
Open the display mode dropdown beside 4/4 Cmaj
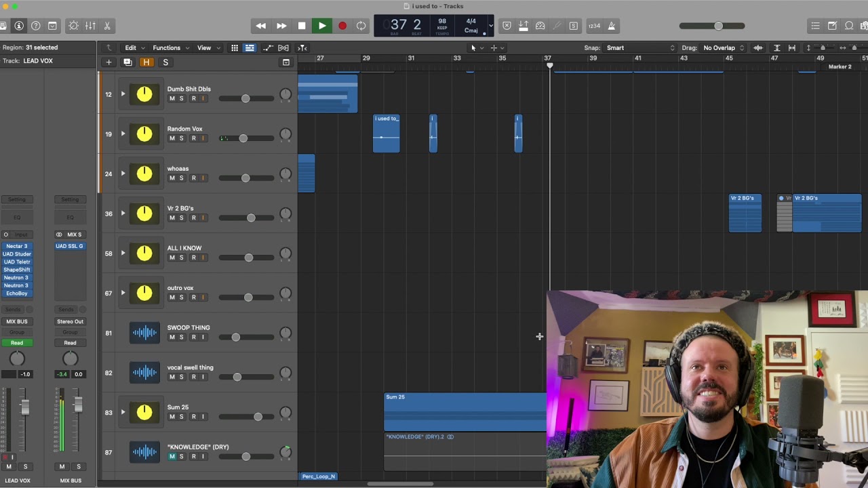(490, 26)
